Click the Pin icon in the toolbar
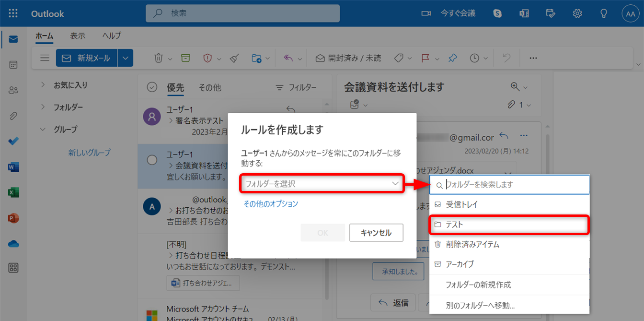The height and width of the screenshot is (321, 644). [452, 58]
